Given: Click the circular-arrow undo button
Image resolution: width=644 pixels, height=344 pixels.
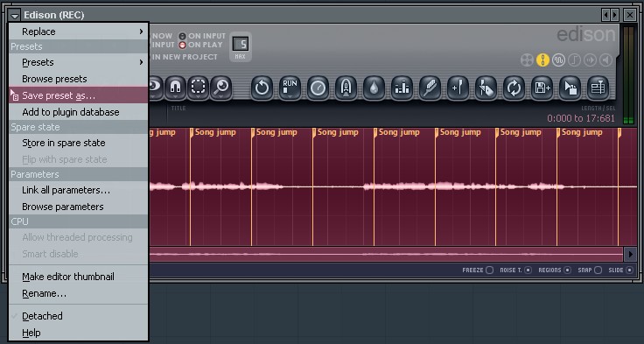Looking at the screenshot, I should (x=262, y=88).
